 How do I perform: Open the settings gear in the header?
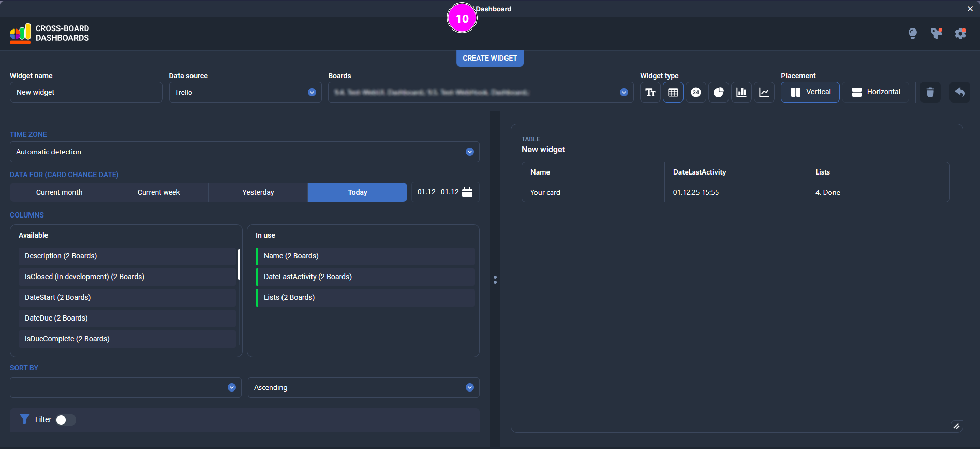960,34
